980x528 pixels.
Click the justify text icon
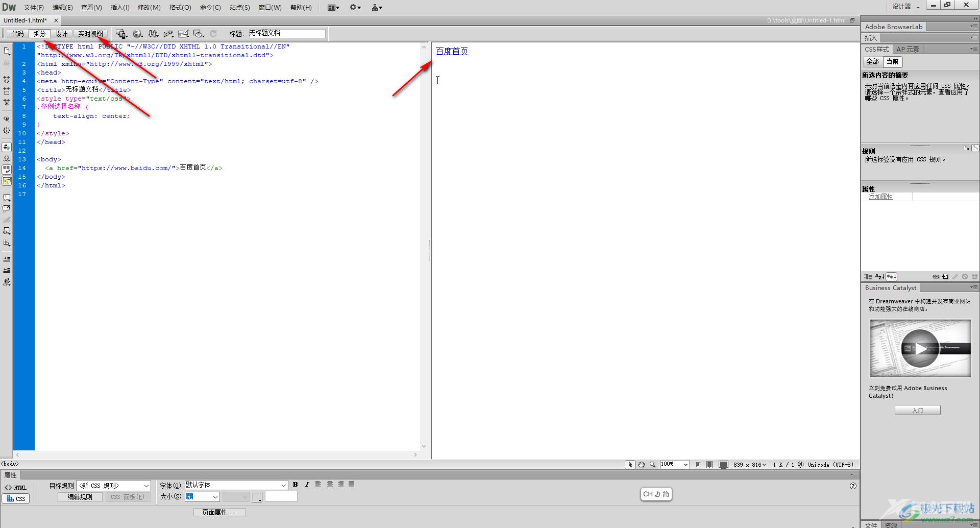(x=351, y=485)
